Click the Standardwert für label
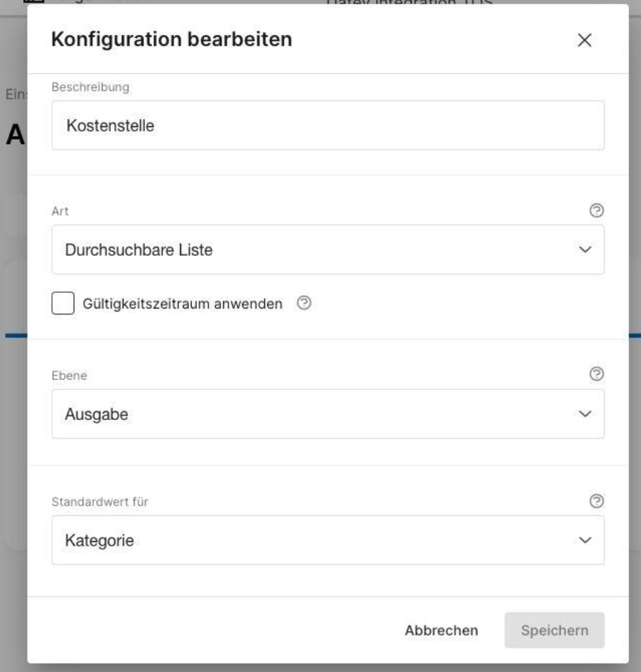The image size is (641, 672). coord(100,502)
